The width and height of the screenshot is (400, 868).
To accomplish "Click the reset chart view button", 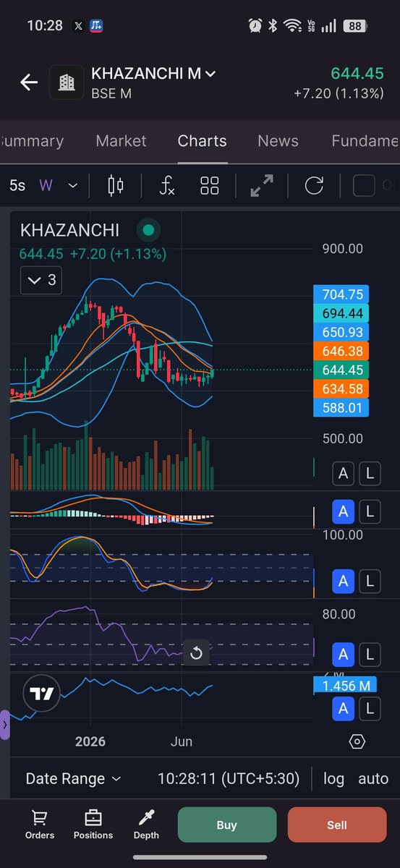I will [x=195, y=654].
